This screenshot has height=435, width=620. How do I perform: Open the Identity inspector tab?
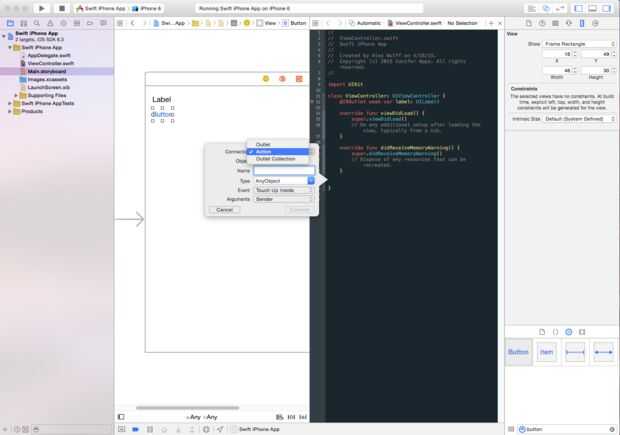555,23
